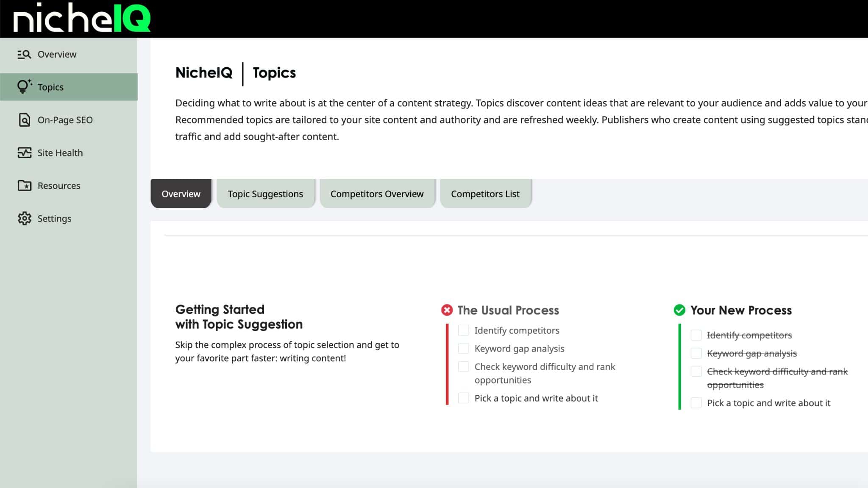Click the Topics lightbulb sidebar icon
868x488 pixels.
click(x=24, y=86)
